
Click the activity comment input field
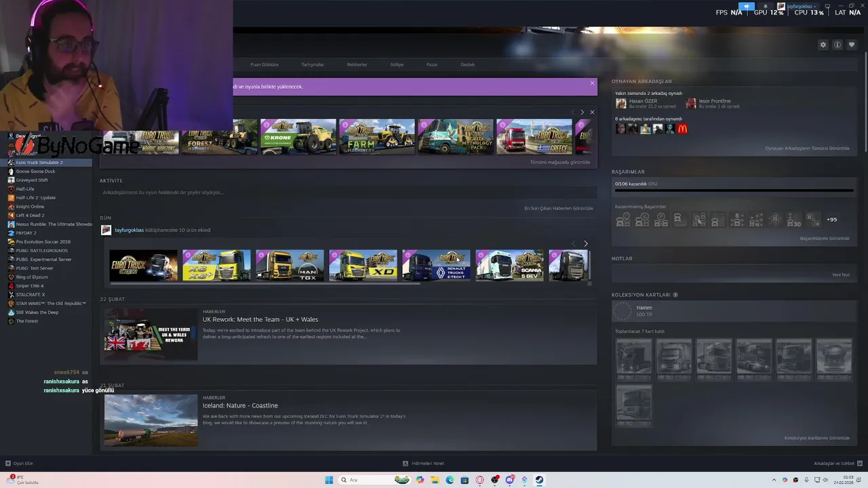(349, 192)
